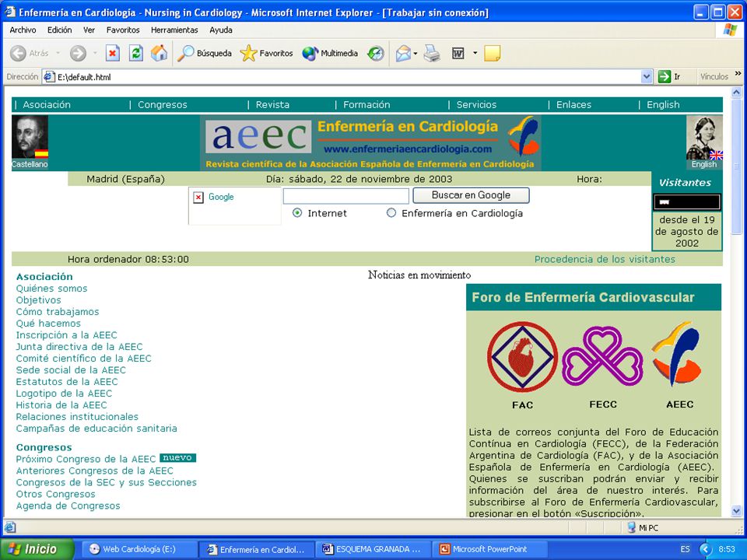The height and width of the screenshot is (560, 747).
Task: Click the Forward arrow button
Action: [x=78, y=54]
